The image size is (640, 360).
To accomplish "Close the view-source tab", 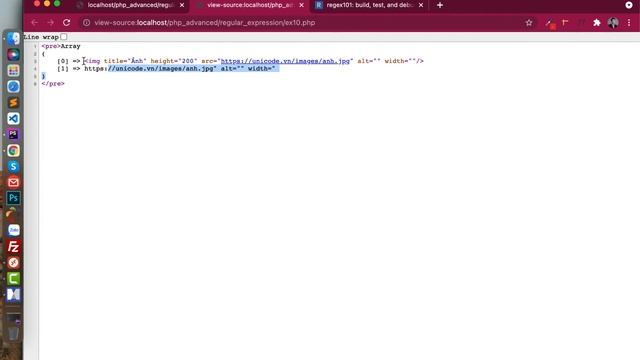I will 302,5.
